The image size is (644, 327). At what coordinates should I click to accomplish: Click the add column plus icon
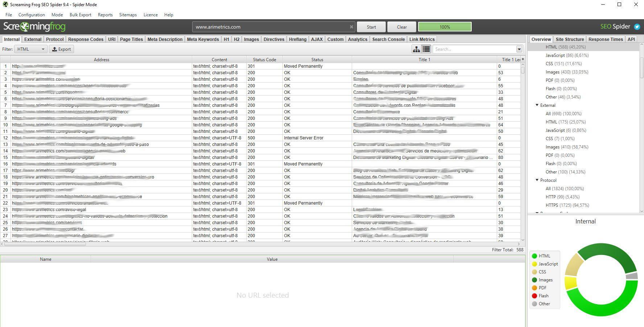[523, 59]
